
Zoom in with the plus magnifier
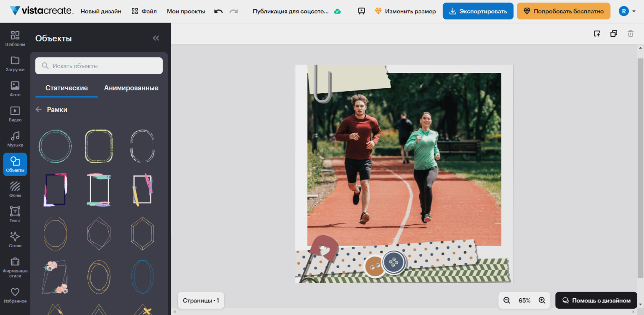pyautogui.click(x=542, y=300)
